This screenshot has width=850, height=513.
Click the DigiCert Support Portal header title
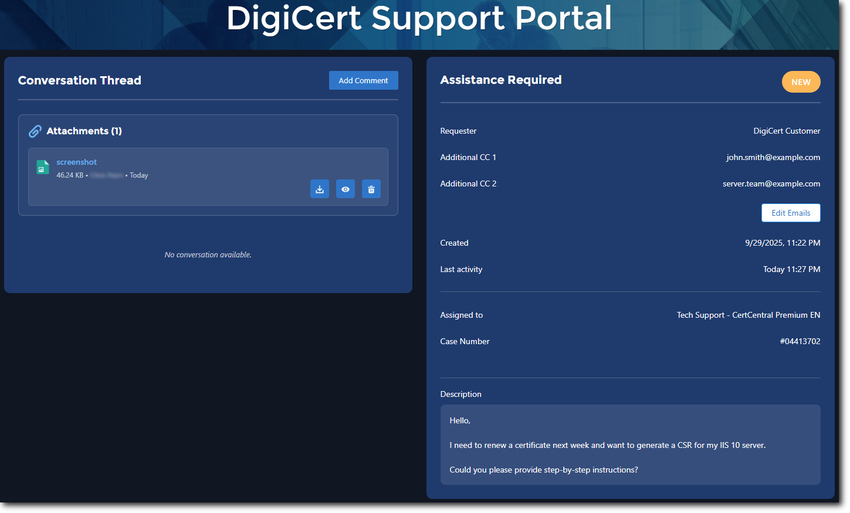click(x=418, y=19)
